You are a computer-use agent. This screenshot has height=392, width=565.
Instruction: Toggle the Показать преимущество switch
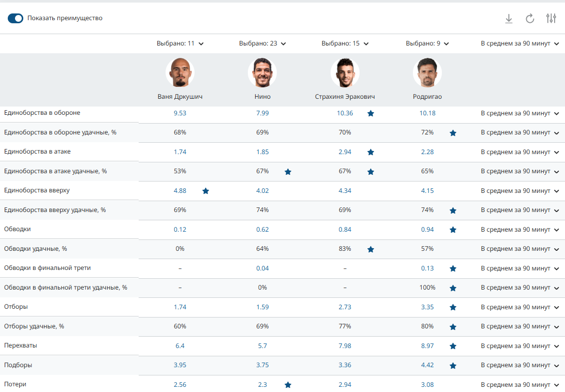coord(16,18)
